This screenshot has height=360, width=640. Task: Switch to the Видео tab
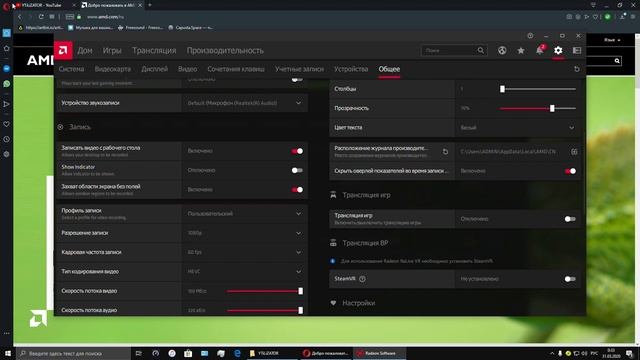187,69
